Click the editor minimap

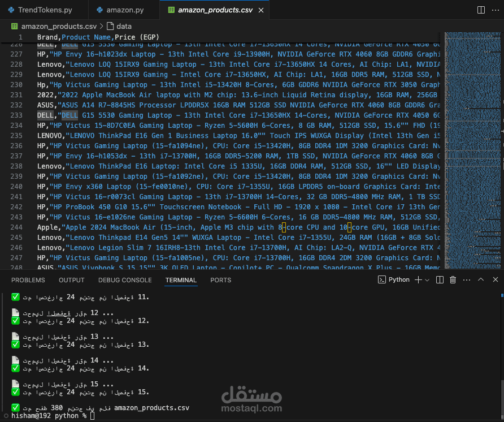[x=471, y=150]
